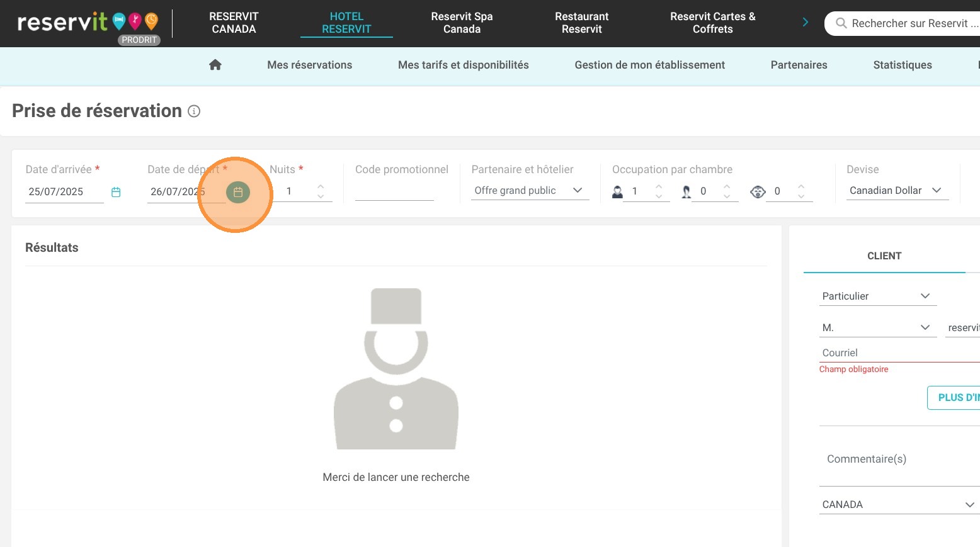Select the CLIENT tab
Viewport: 980px width, 547px height.
point(884,256)
